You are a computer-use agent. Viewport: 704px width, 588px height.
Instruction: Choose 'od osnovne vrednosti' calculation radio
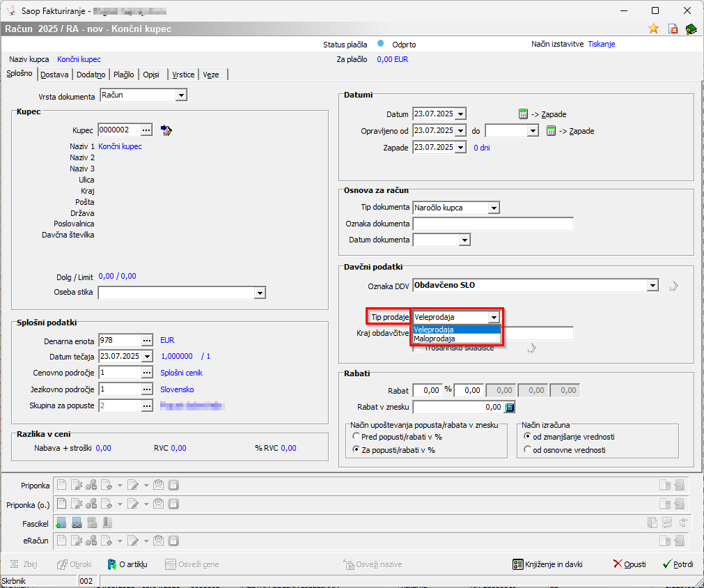528,449
